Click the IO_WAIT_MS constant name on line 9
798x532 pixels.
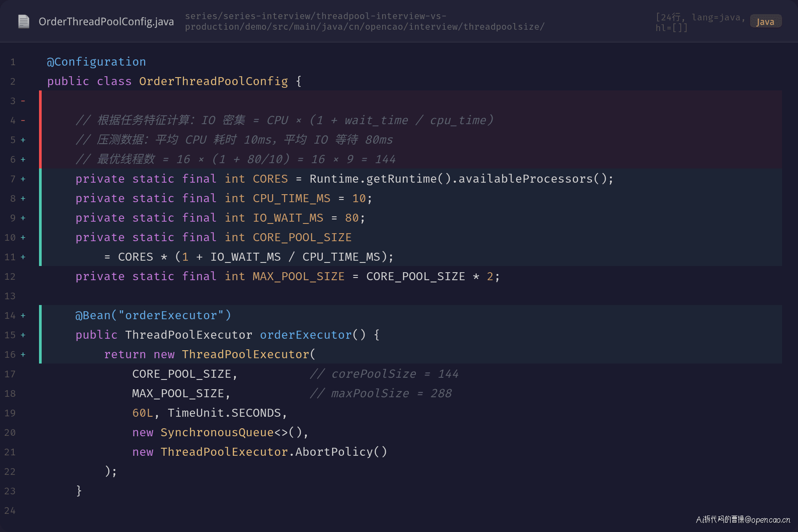(x=288, y=218)
